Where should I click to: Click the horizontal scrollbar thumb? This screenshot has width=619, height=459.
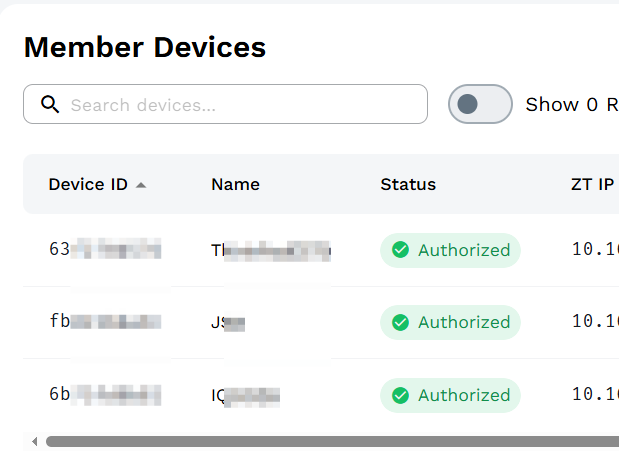coord(332,441)
